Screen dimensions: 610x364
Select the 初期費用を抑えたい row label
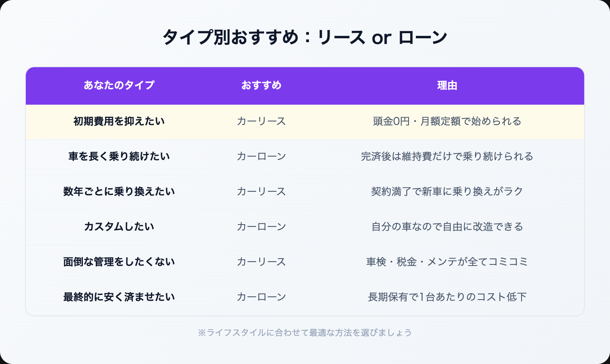[119, 121]
